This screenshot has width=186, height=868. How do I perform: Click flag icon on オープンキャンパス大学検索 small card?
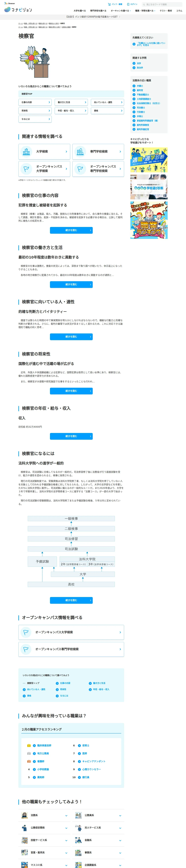(x=26, y=169)
